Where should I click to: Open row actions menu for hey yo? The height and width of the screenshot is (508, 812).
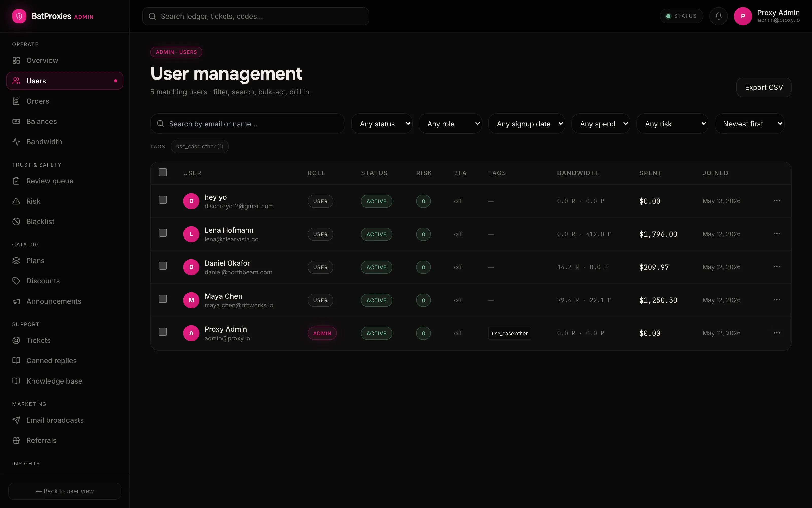tap(777, 201)
